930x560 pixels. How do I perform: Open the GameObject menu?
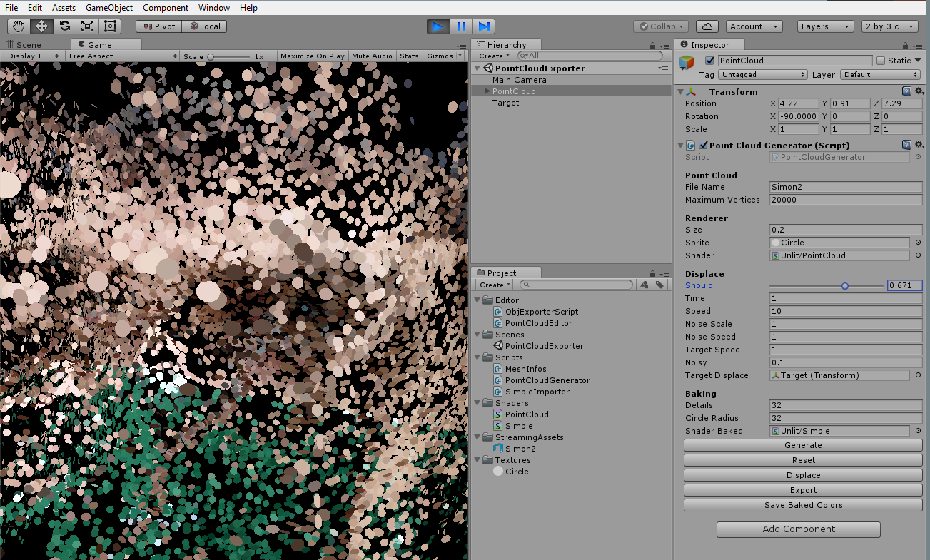click(x=109, y=8)
